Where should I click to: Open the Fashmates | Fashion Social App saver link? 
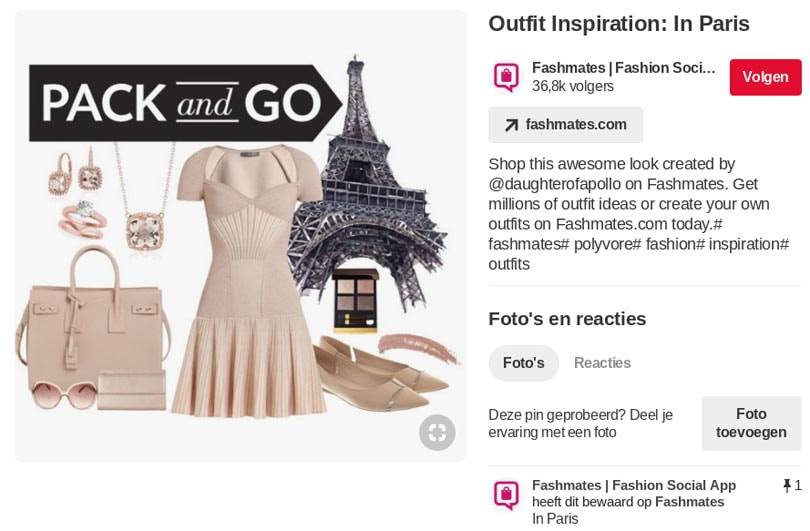tap(634, 486)
